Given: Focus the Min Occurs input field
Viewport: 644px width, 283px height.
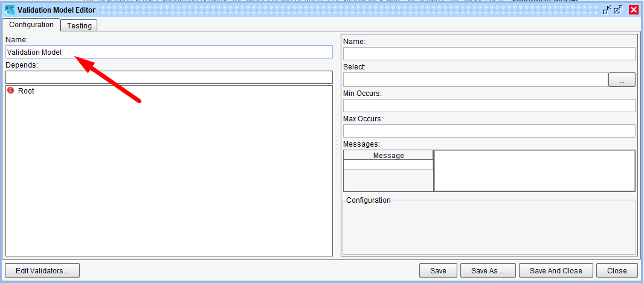Looking at the screenshot, I should (x=489, y=106).
